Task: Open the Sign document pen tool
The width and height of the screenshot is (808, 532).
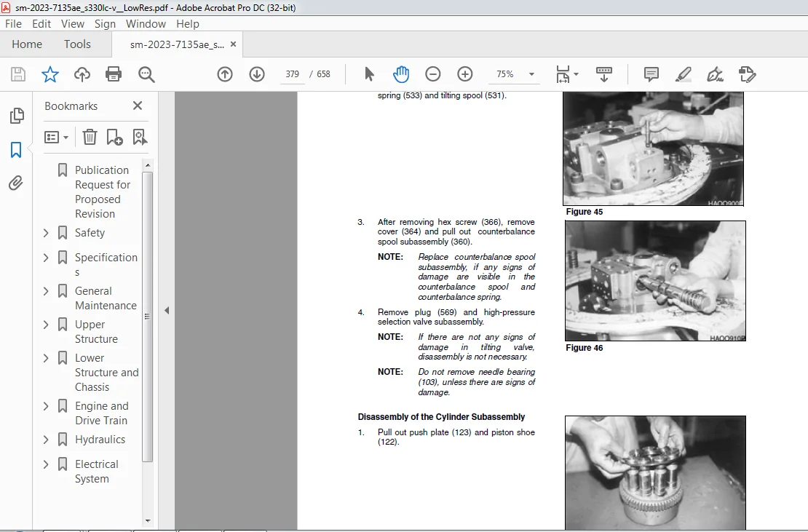Action: tap(716, 74)
